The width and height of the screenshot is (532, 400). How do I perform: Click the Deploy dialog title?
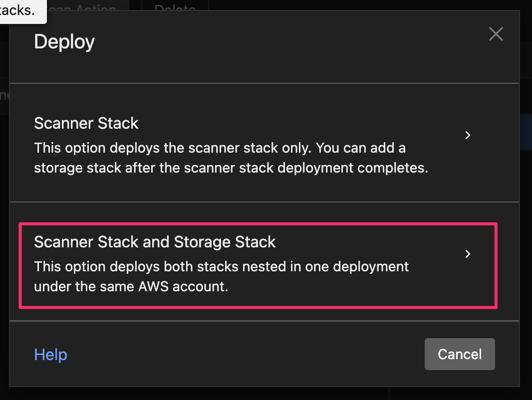64,42
